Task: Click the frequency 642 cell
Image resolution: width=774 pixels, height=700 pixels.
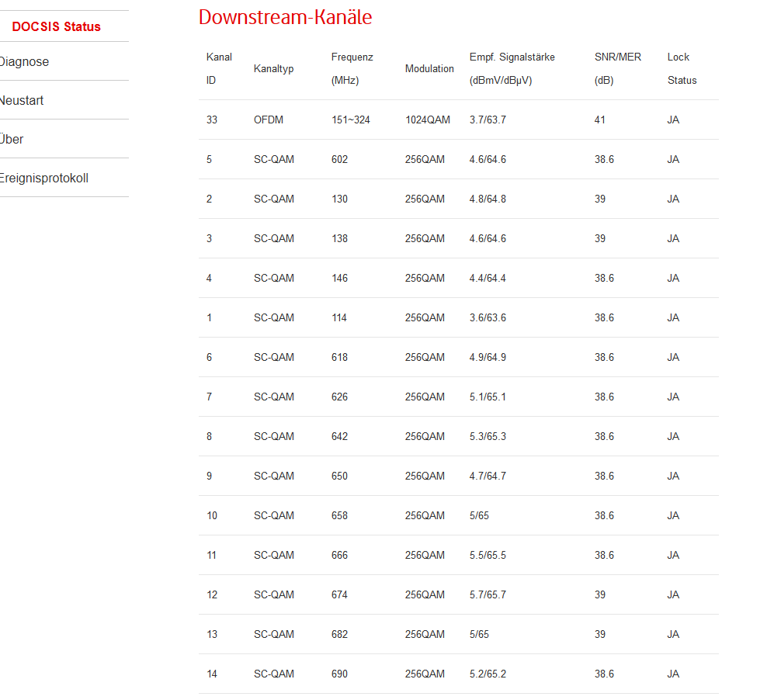Action: (x=339, y=437)
